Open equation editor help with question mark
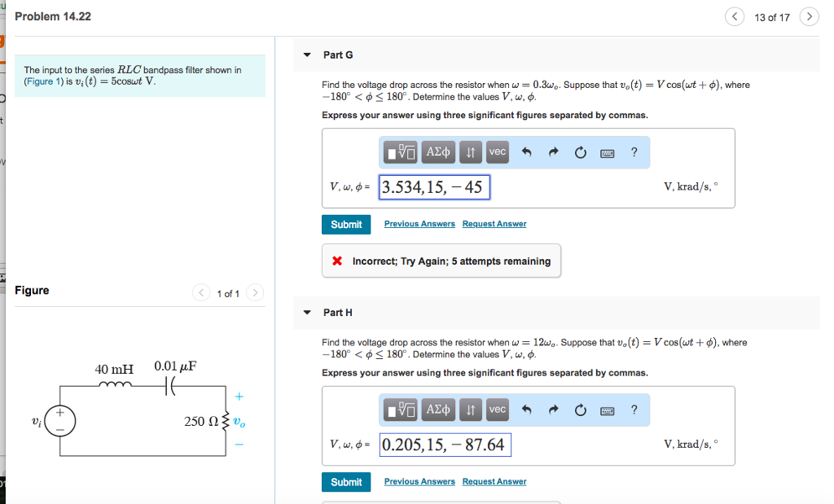 [634, 151]
